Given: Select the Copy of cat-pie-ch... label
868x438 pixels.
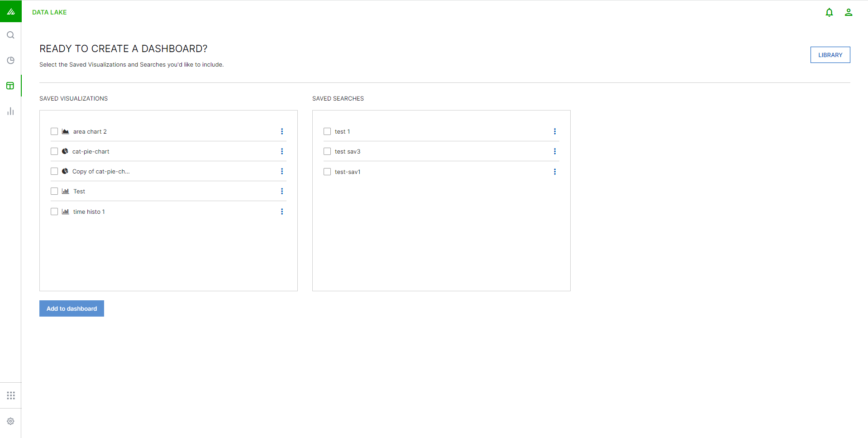Looking at the screenshot, I should (101, 171).
